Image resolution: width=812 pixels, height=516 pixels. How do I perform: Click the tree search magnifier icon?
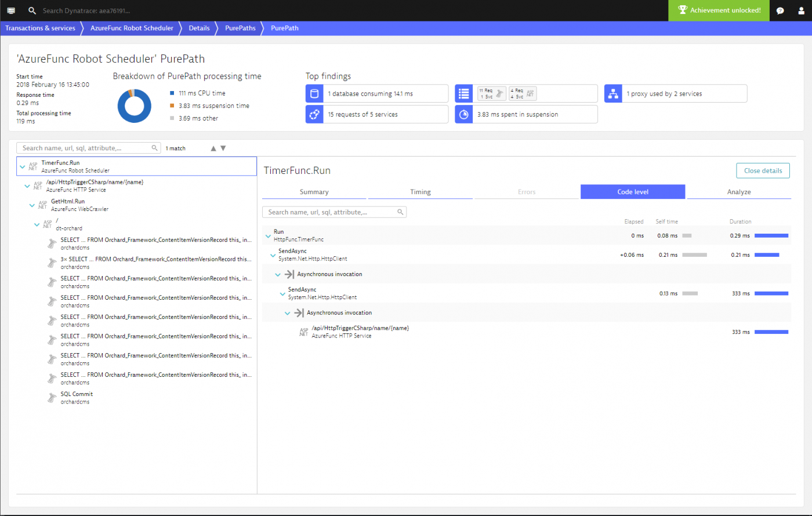(154, 148)
